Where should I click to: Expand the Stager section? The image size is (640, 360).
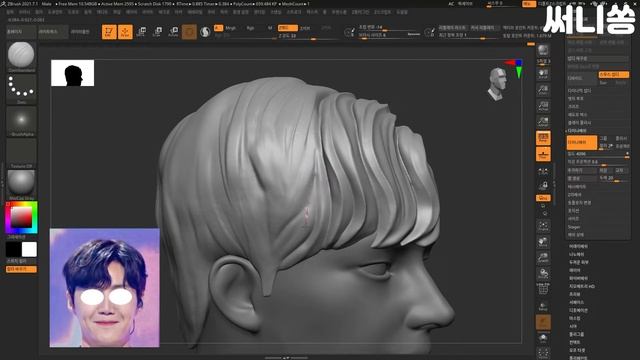[574, 227]
